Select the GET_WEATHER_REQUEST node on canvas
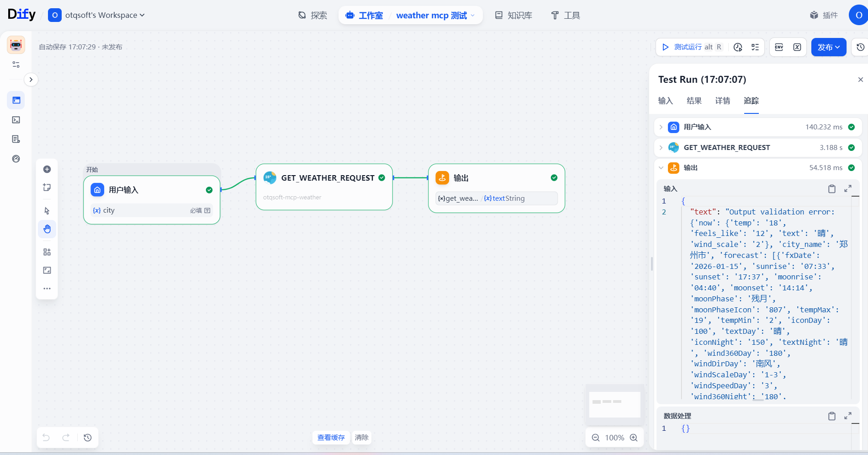This screenshot has height=455, width=868. (x=324, y=187)
